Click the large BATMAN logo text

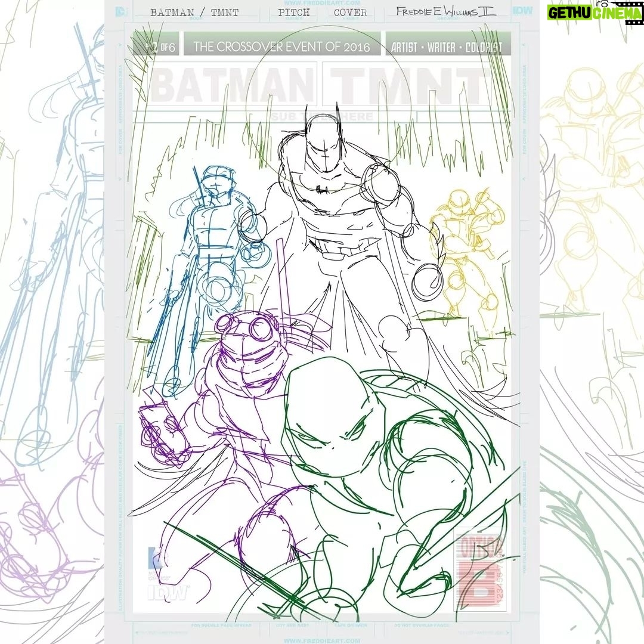pyautogui.click(x=233, y=85)
